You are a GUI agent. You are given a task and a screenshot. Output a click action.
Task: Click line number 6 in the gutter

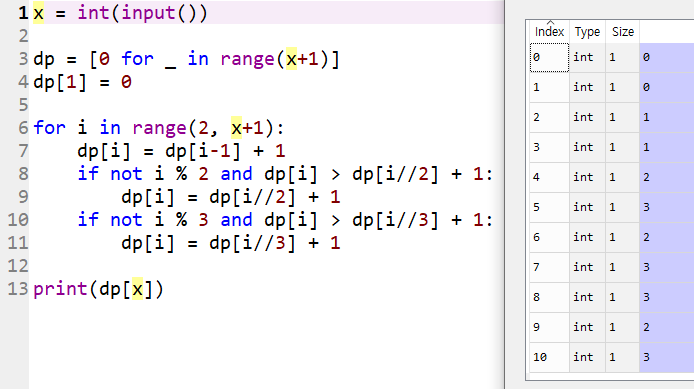coord(23,128)
